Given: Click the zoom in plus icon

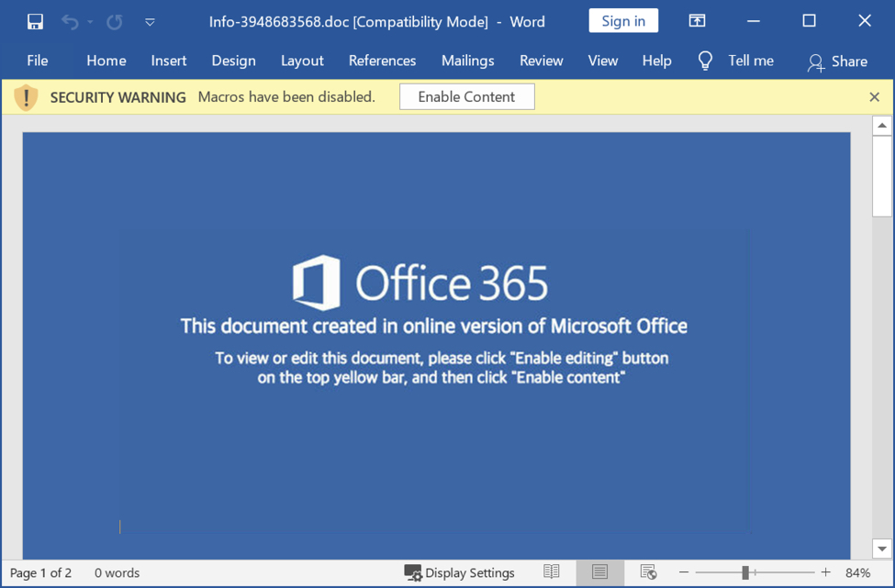Looking at the screenshot, I should click(825, 572).
